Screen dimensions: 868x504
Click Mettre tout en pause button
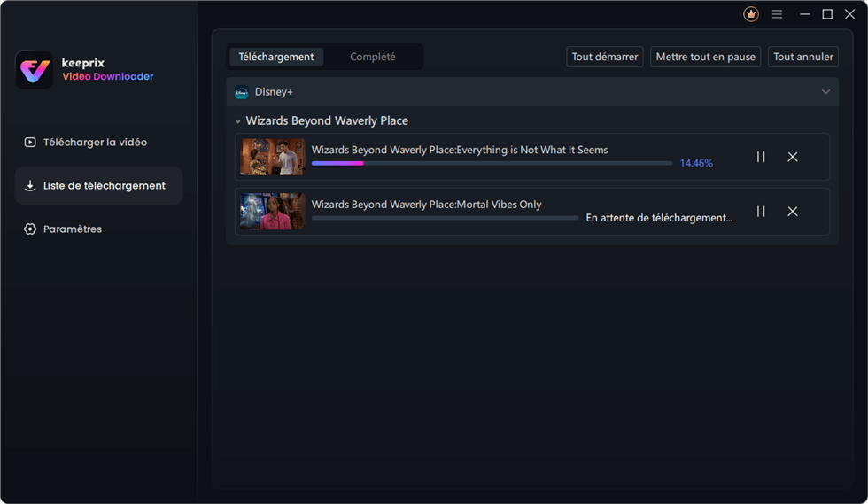705,57
